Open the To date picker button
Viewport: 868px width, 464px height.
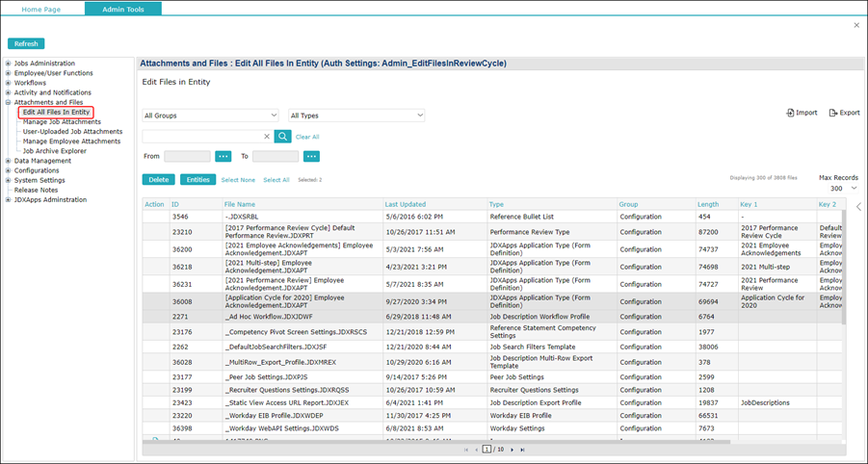pos(311,156)
